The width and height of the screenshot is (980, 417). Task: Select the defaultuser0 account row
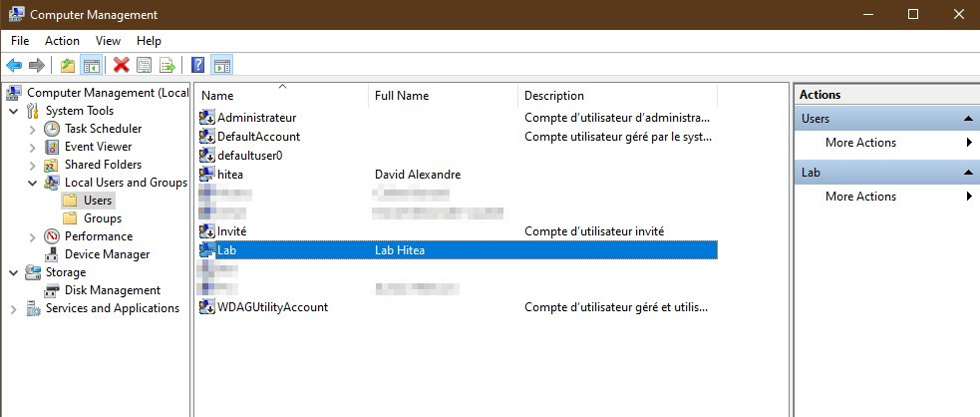pos(457,155)
